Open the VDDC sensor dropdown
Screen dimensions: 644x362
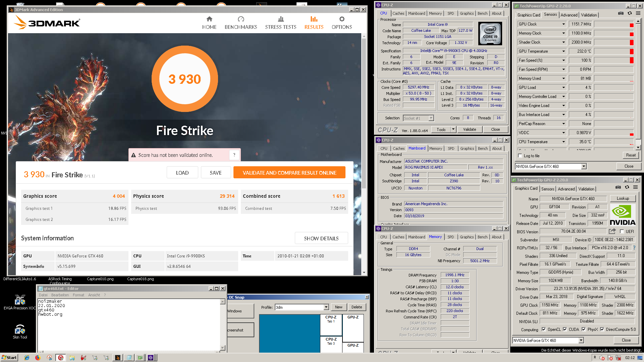pyautogui.click(x=563, y=133)
